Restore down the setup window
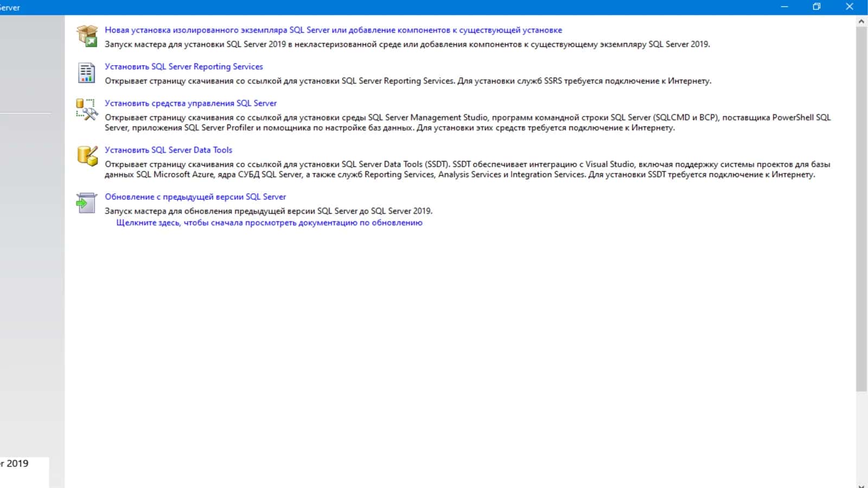The width and height of the screenshot is (868, 488). (816, 7)
